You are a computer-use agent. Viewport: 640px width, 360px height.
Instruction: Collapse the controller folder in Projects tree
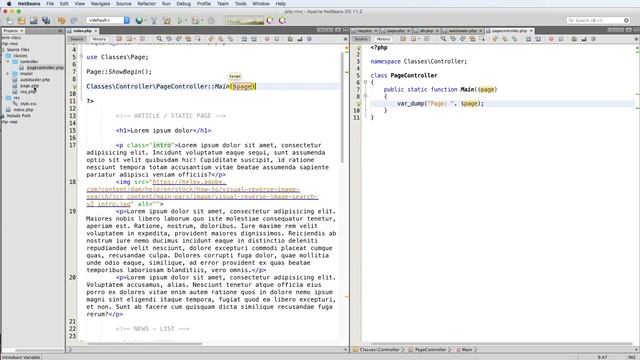pos(8,62)
